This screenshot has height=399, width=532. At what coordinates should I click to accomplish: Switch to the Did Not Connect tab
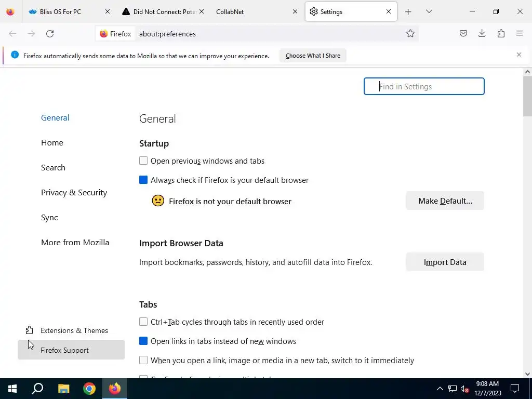pyautogui.click(x=163, y=11)
